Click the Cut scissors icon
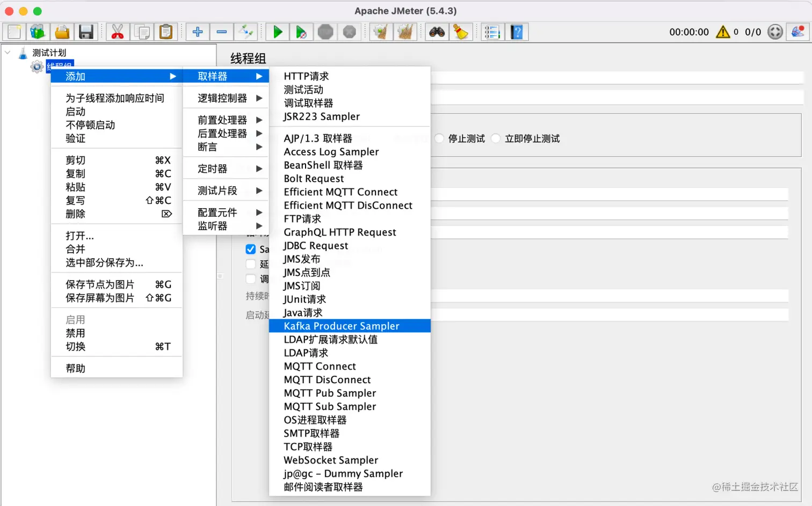812x506 pixels. pyautogui.click(x=118, y=32)
